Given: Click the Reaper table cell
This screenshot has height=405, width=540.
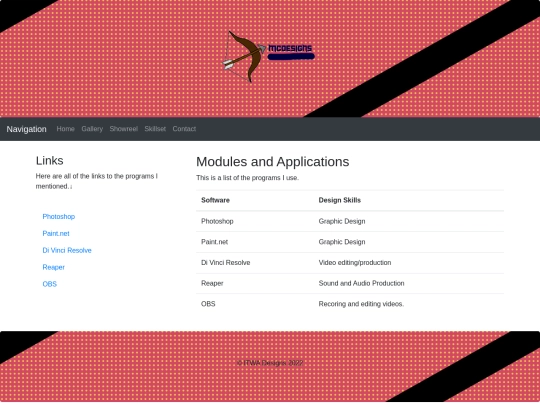Looking at the screenshot, I should coord(255,283).
